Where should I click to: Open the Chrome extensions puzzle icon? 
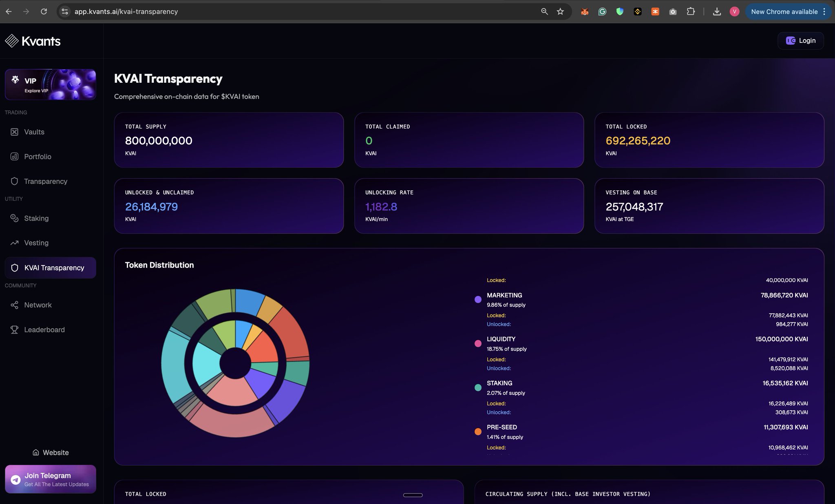point(691,11)
